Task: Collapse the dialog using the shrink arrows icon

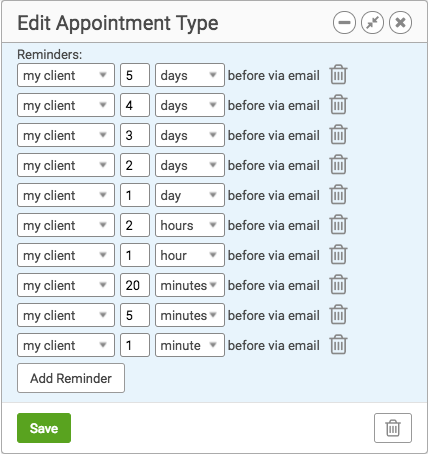Action: pyautogui.click(x=372, y=23)
